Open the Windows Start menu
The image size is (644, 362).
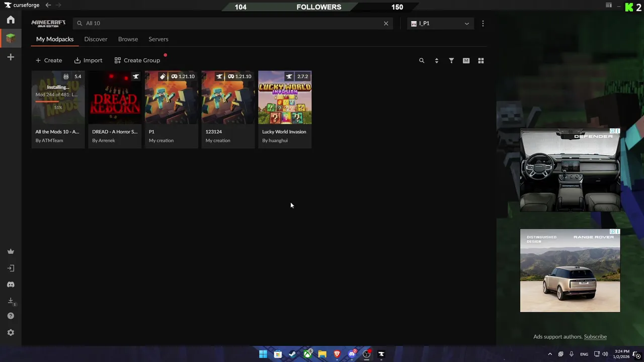263,354
